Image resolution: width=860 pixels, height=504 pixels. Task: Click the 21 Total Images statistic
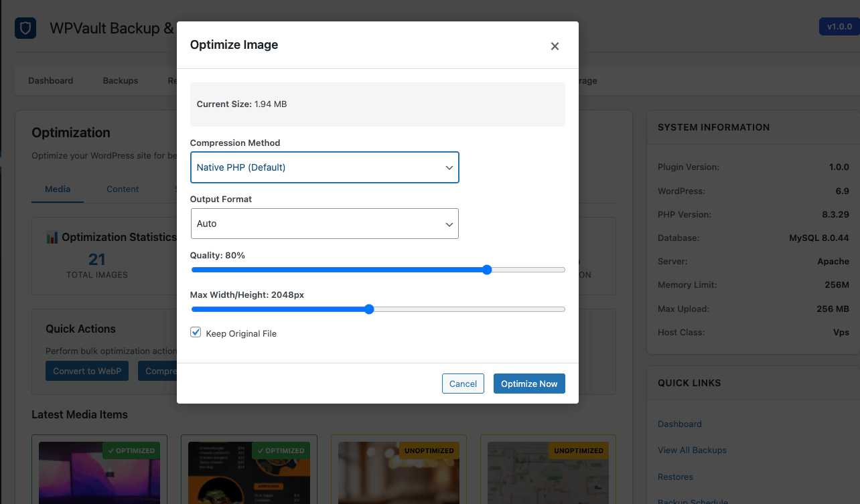pos(97,265)
